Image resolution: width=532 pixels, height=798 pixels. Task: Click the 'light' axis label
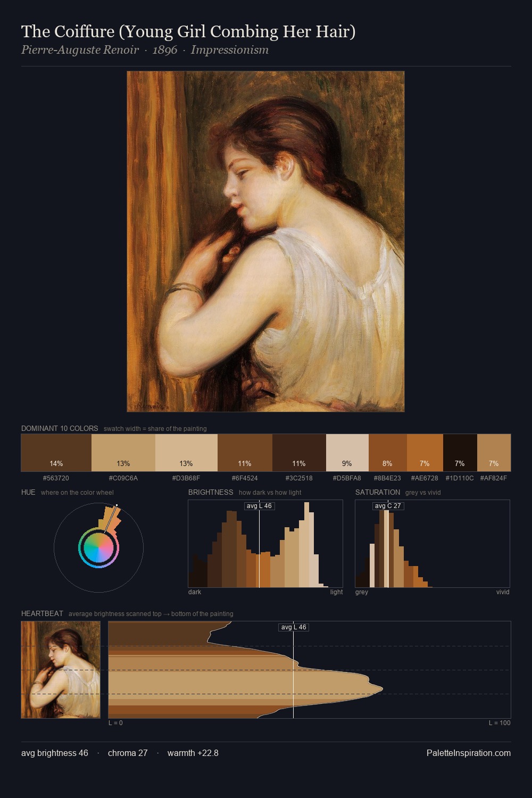tap(336, 592)
